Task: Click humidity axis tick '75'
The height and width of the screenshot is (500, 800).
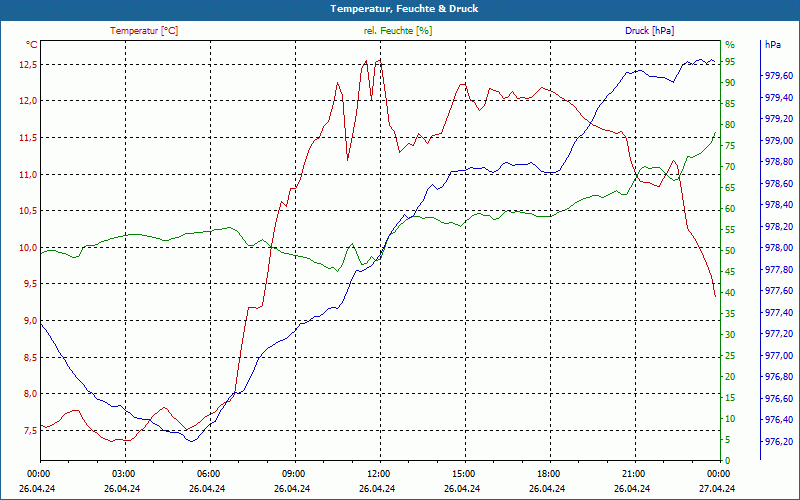Action: coord(730,145)
